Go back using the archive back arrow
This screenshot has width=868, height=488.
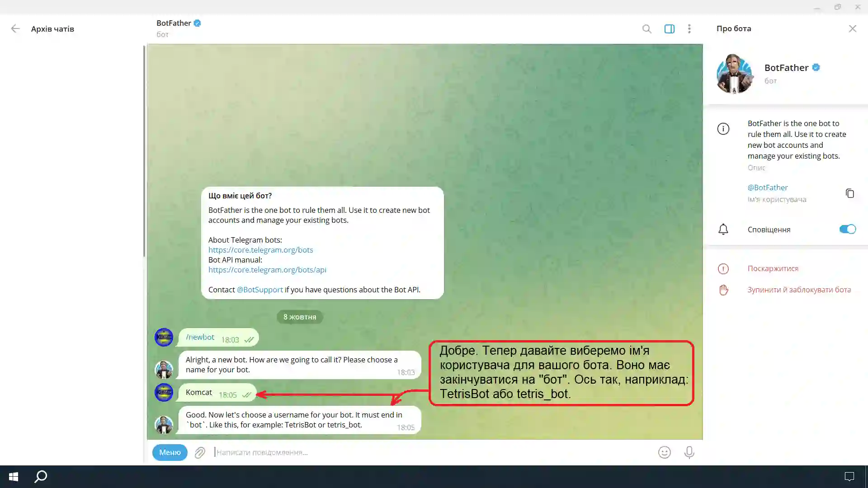(x=15, y=29)
